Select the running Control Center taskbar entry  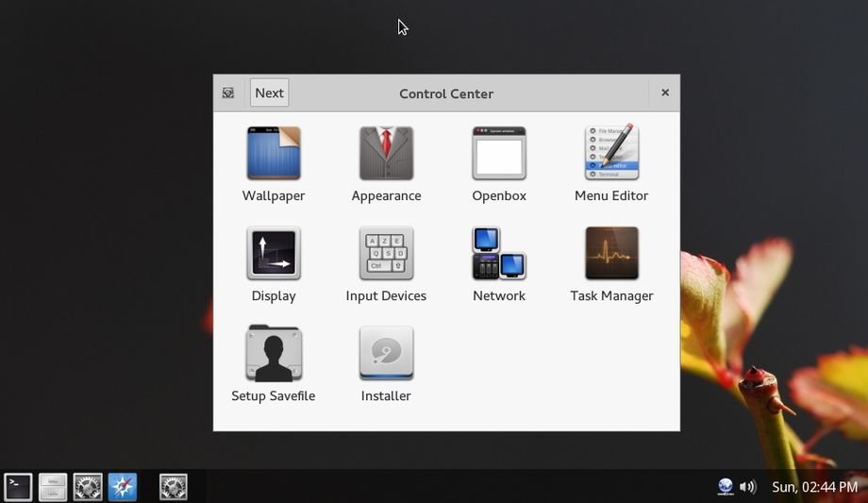174,487
